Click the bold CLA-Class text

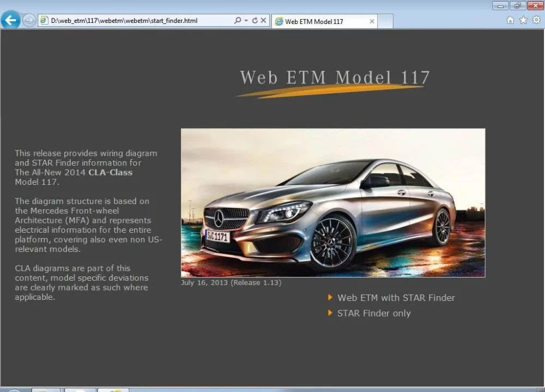point(111,172)
